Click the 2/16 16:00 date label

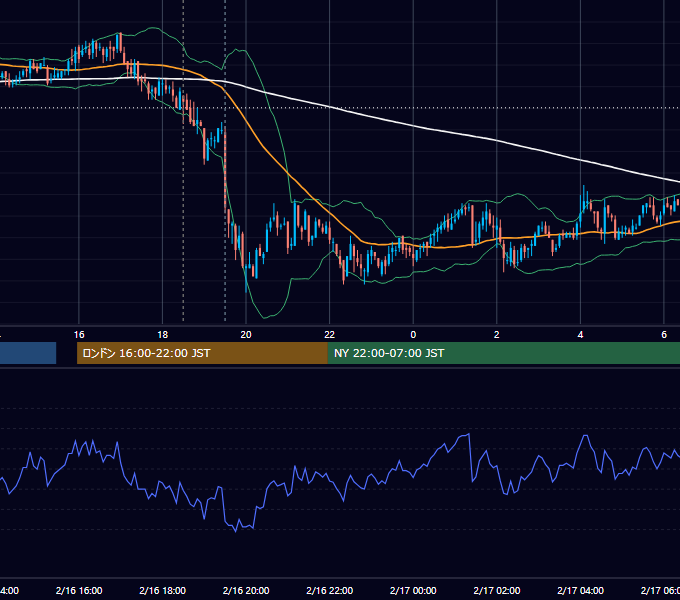click(79, 590)
